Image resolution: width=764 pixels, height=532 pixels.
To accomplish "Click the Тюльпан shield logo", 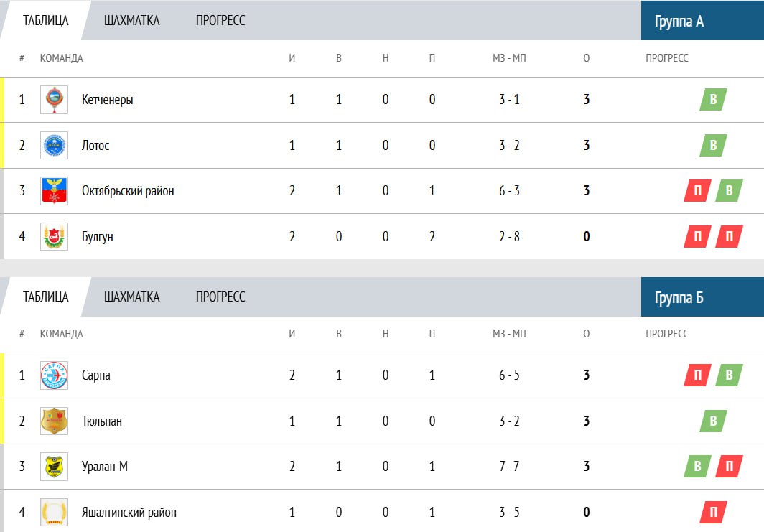I will pyautogui.click(x=54, y=421).
